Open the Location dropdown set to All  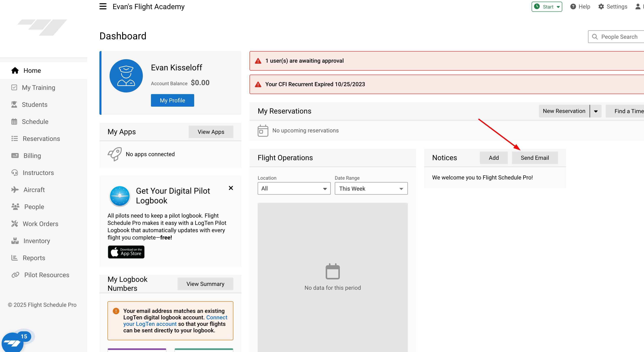coord(294,188)
